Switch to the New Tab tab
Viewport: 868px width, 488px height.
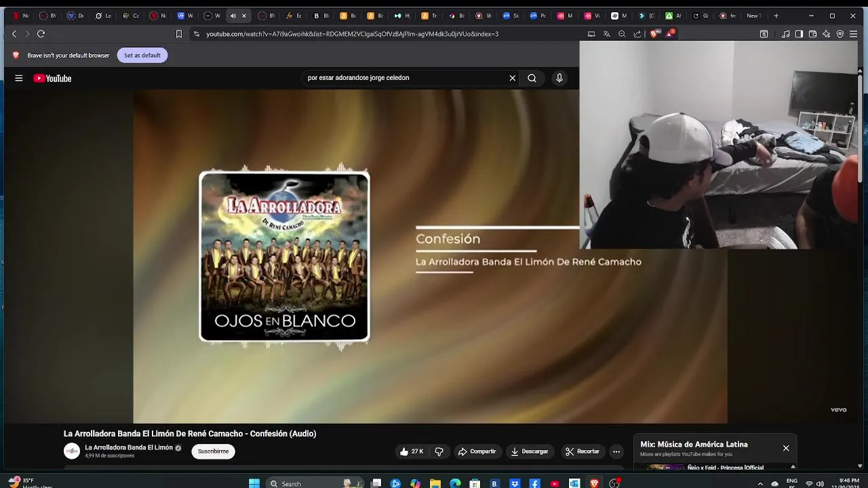click(753, 16)
